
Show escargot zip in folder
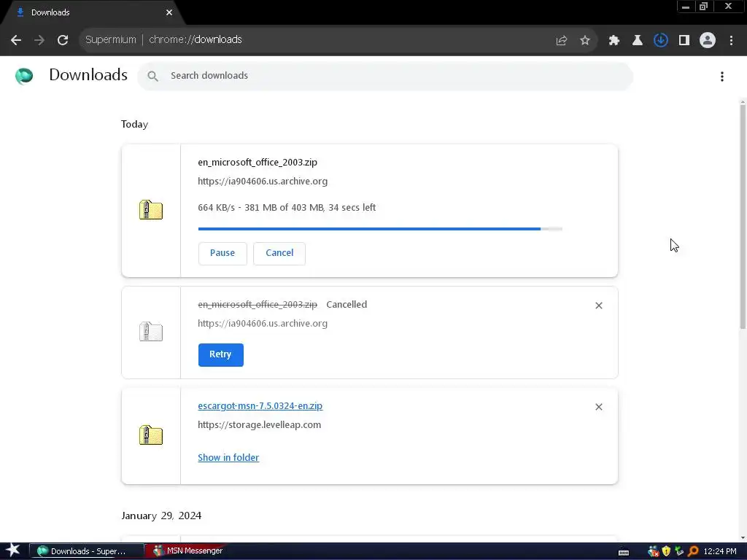(x=228, y=458)
